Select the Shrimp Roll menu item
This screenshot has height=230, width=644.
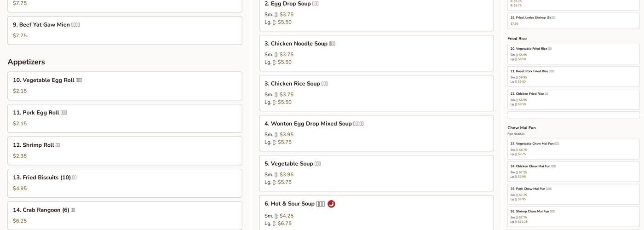(x=125, y=151)
